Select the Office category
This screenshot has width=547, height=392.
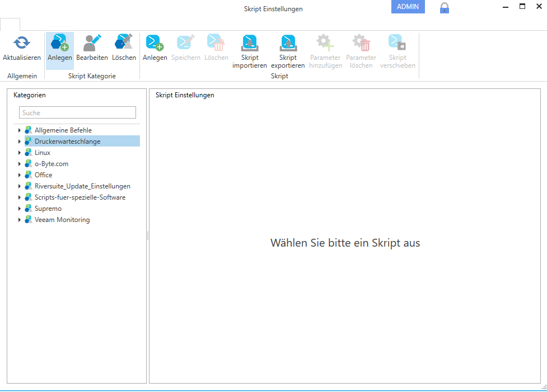click(43, 175)
